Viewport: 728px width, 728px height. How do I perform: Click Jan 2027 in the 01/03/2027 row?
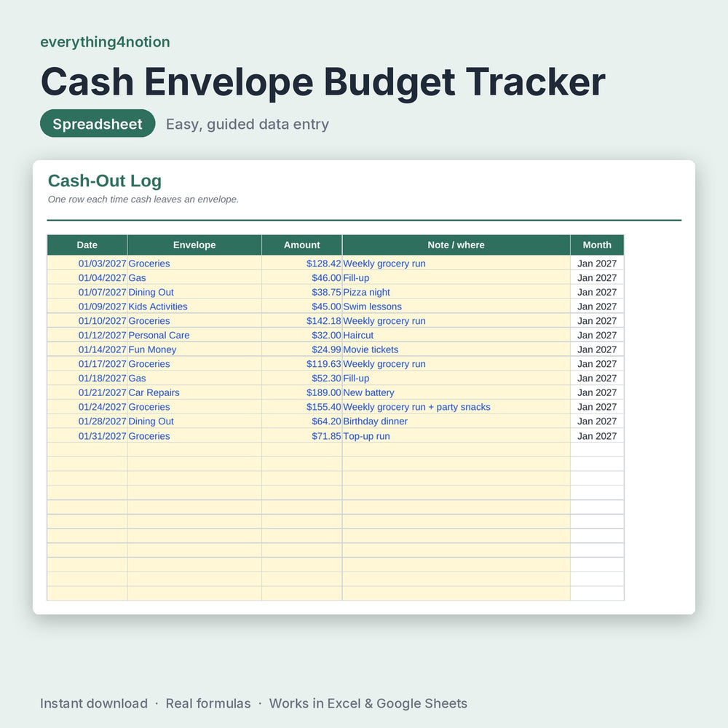[597, 264]
